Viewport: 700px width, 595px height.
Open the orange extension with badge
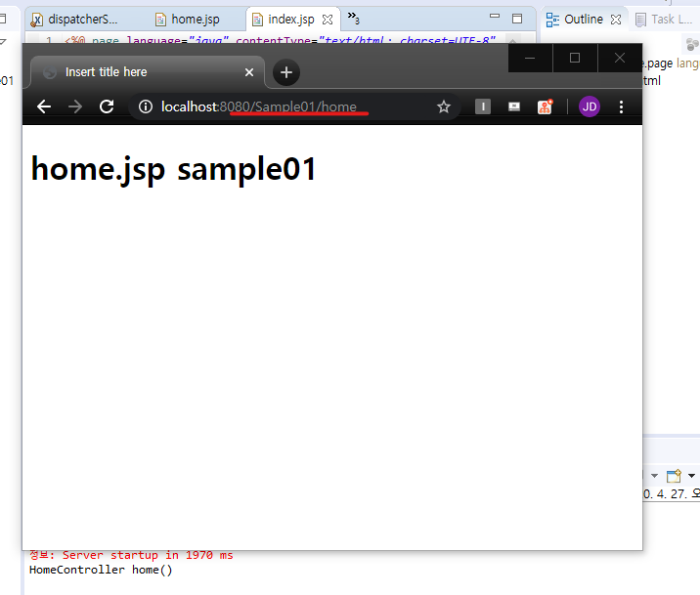[x=546, y=106]
